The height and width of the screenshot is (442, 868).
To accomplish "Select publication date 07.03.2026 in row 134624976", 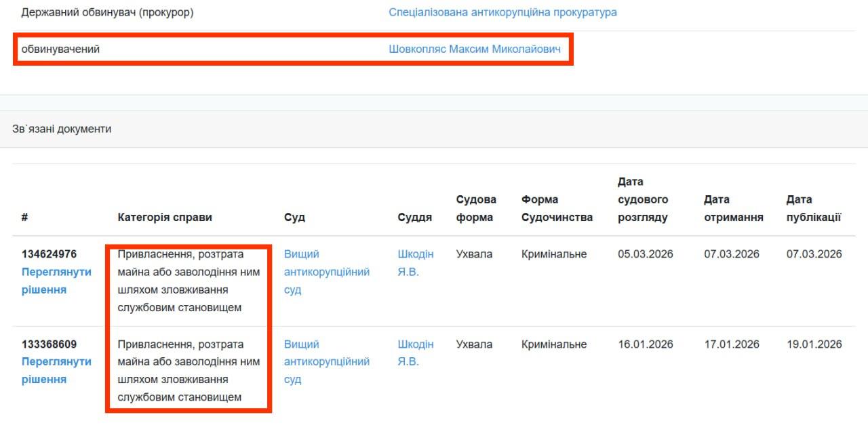I will (814, 254).
